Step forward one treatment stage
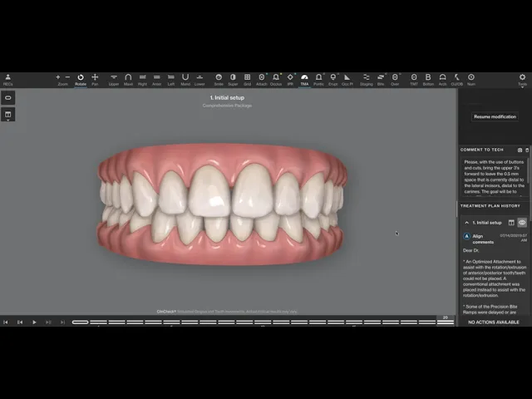 point(48,323)
